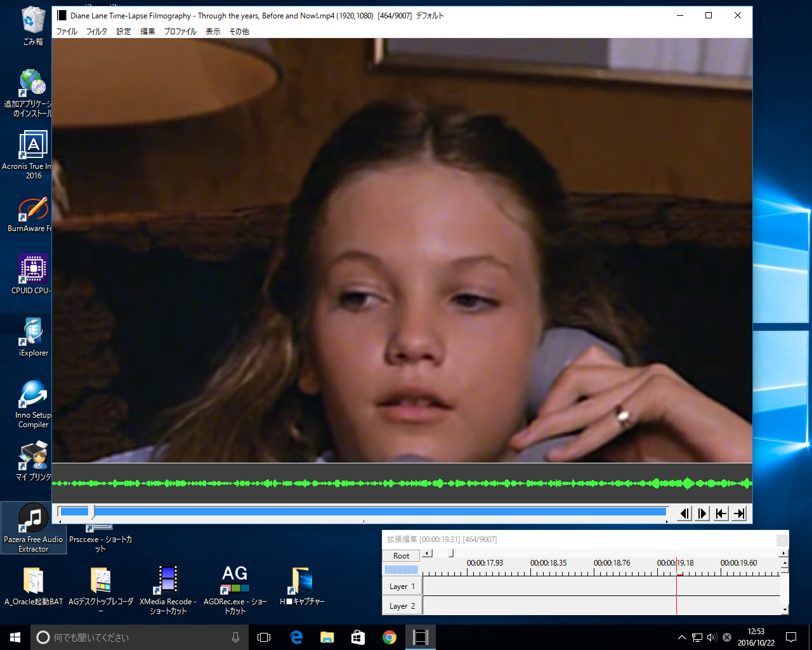Click the AviUtl film taskbar button
Viewport: 812px width, 650px height.
click(421, 637)
